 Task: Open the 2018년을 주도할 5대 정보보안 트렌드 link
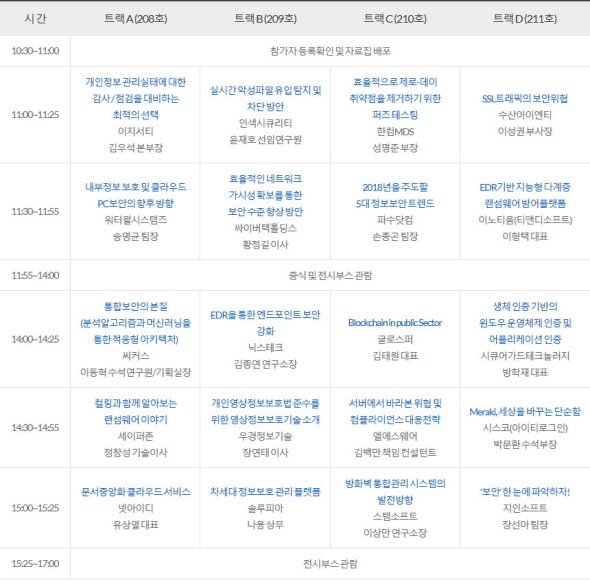(x=395, y=195)
